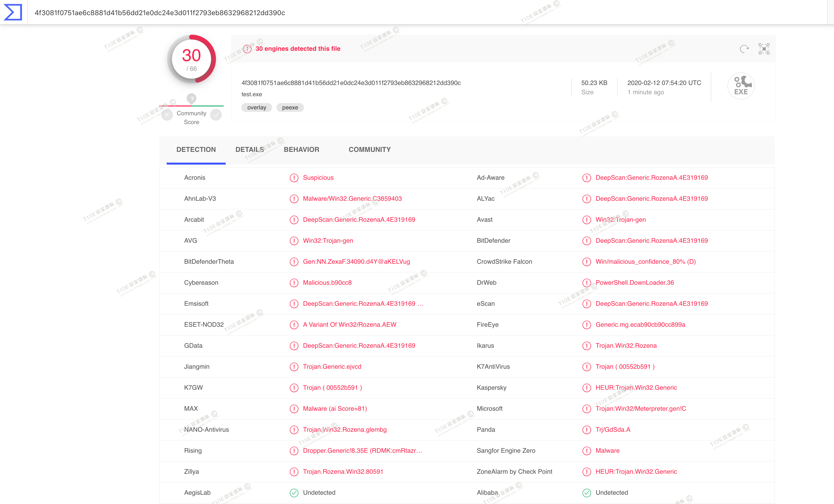834x504 pixels.
Task: Click the VirusTotal sigma logo
Action: (13, 12)
